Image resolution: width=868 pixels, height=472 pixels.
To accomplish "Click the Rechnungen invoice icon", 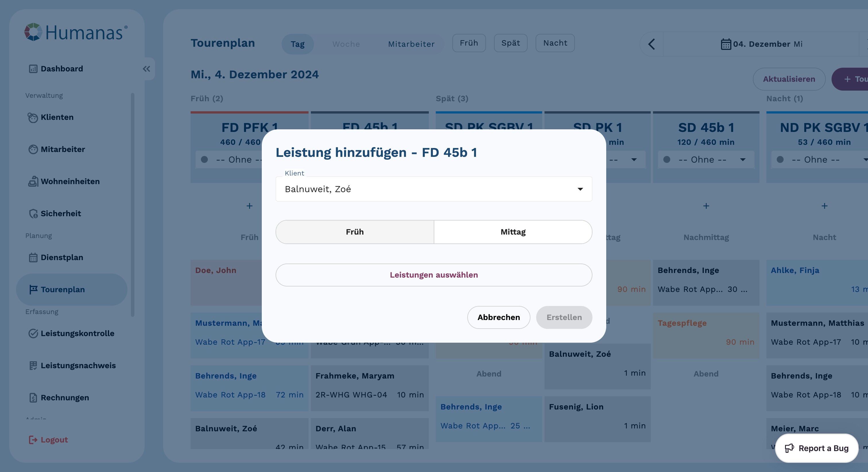I will click(x=33, y=398).
